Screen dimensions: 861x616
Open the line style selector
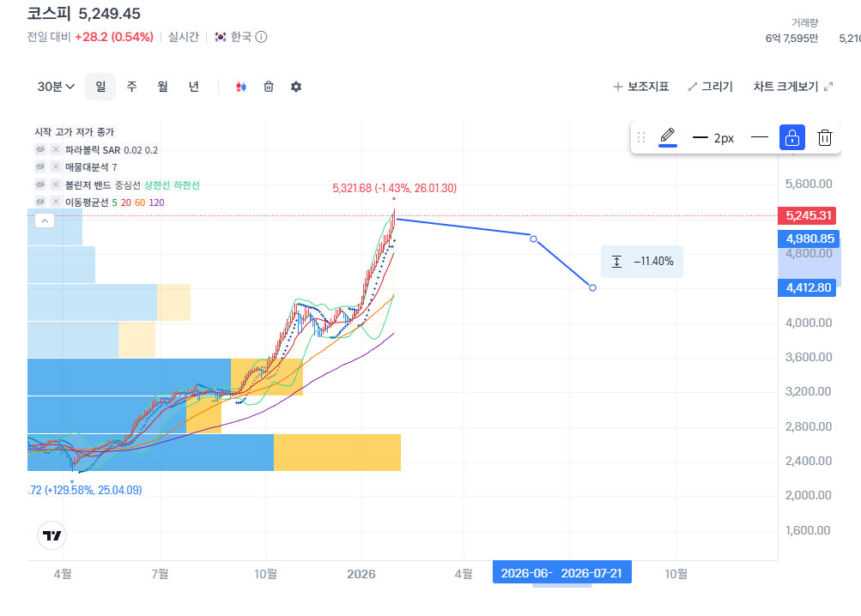pyautogui.click(x=759, y=137)
